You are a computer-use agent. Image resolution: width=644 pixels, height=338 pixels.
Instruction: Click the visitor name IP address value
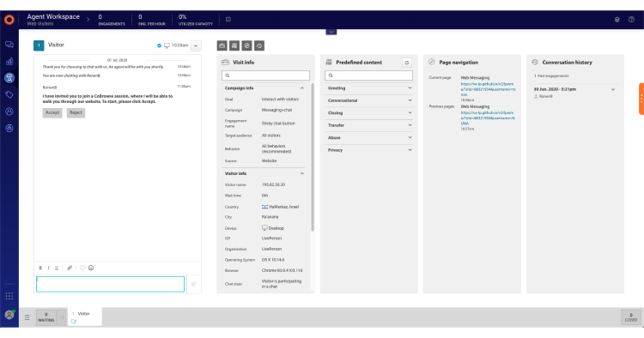273,184
